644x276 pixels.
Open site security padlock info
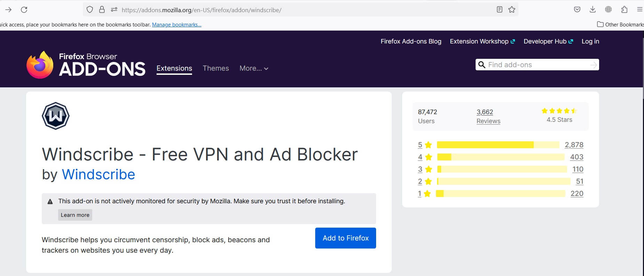point(102,10)
